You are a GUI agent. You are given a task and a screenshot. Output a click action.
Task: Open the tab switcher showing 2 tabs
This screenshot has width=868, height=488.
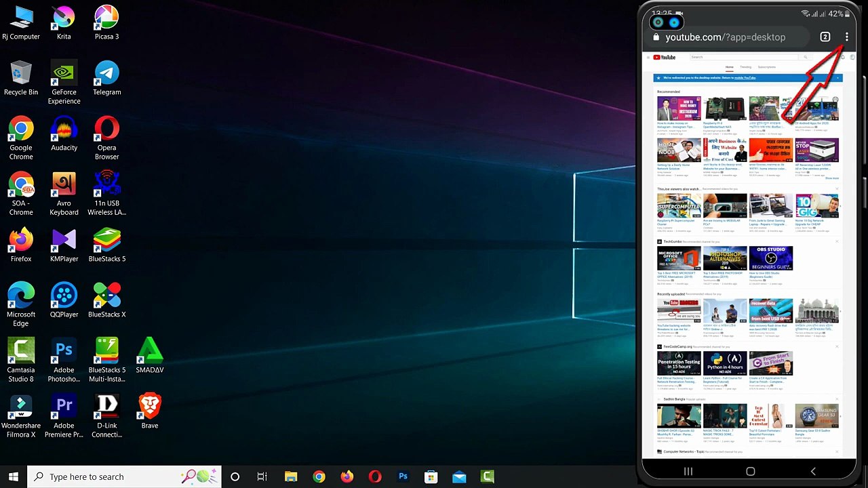(825, 37)
